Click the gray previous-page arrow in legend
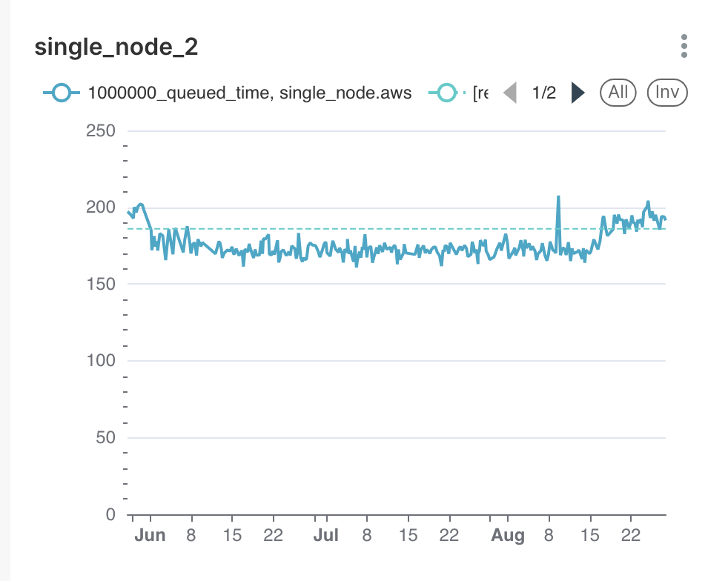The height and width of the screenshot is (581, 728). point(511,92)
